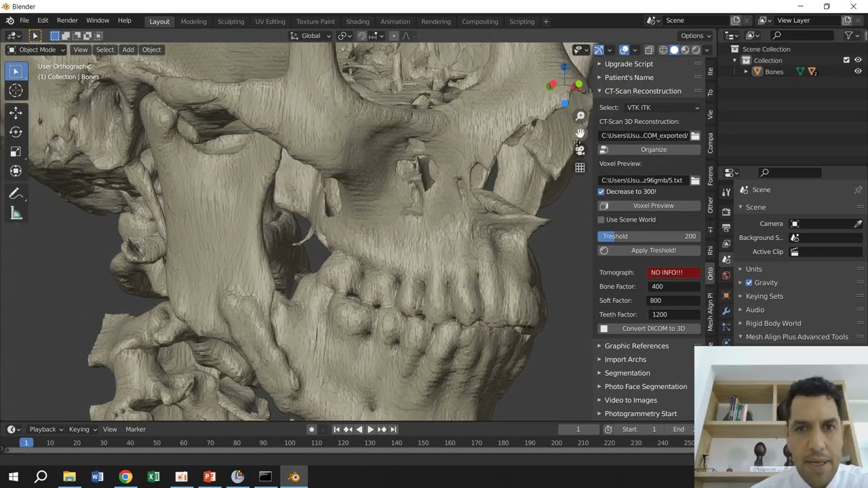The width and height of the screenshot is (868, 488).
Task: Open the View Layer properties tab icon
Action: click(726, 243)
